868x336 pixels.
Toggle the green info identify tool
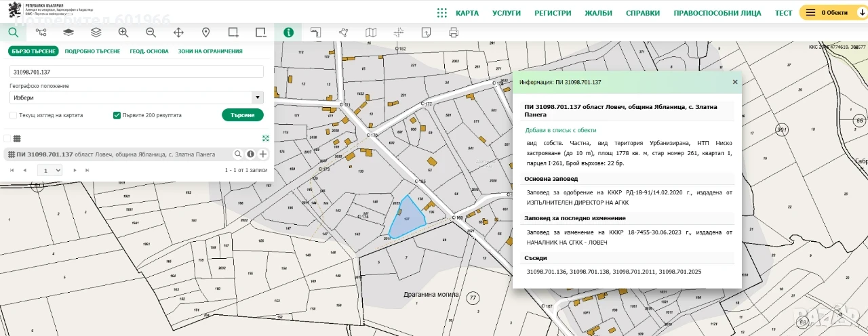pyautogui.click(x=289, y=32)
